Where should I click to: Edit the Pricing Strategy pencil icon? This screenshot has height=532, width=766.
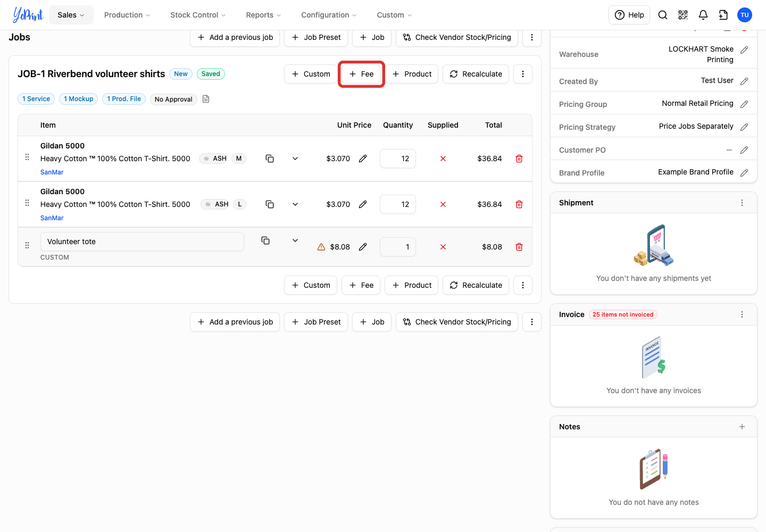click(x=744, y=127)
